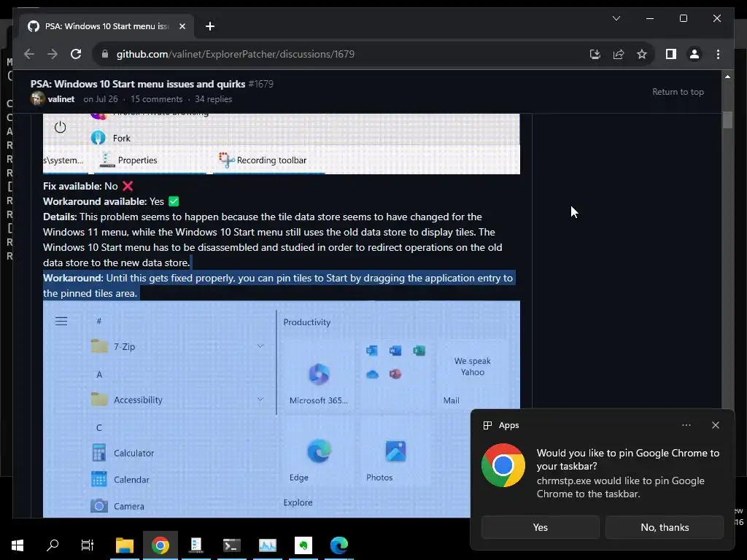The image size is (747, 560).
Task: Open the Windows Start button
Action: [18, 545]
